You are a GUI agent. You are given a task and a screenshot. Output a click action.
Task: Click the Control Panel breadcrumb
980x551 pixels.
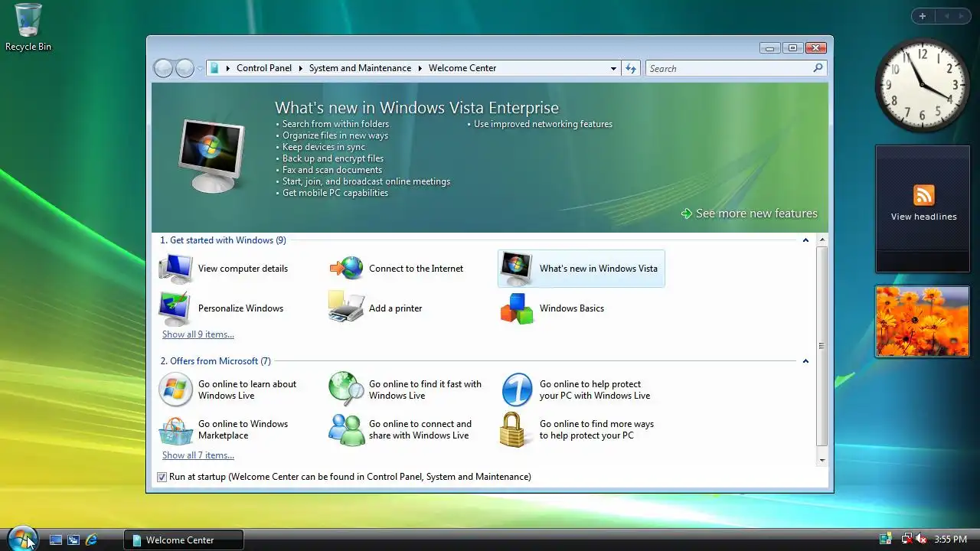tap(264, 68)
